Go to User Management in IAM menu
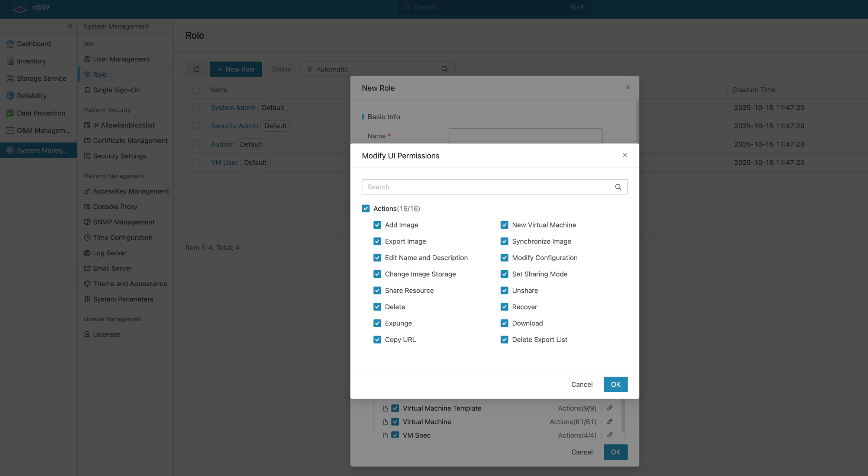The image size is (868, 476). (x=121, y=59)
